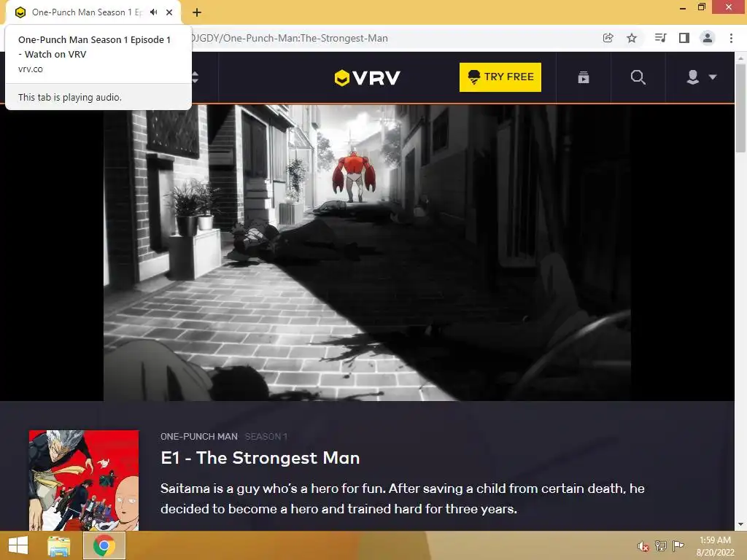Close the One-Punch Man browser tab
The image size is (747, 560).
[169, 12]
